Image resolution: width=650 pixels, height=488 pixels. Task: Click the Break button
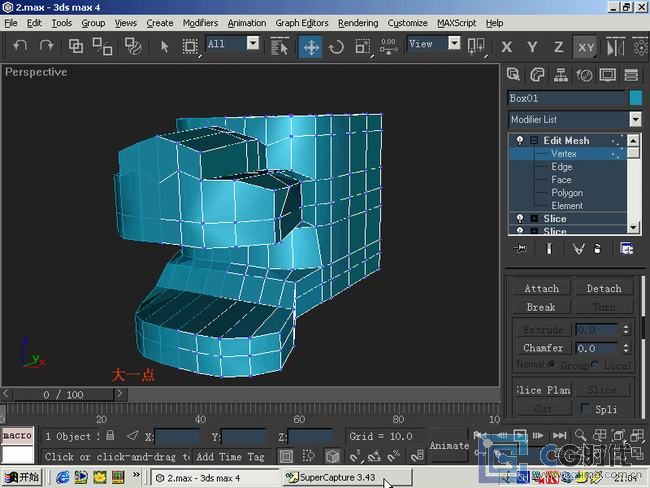pos(541,307)
